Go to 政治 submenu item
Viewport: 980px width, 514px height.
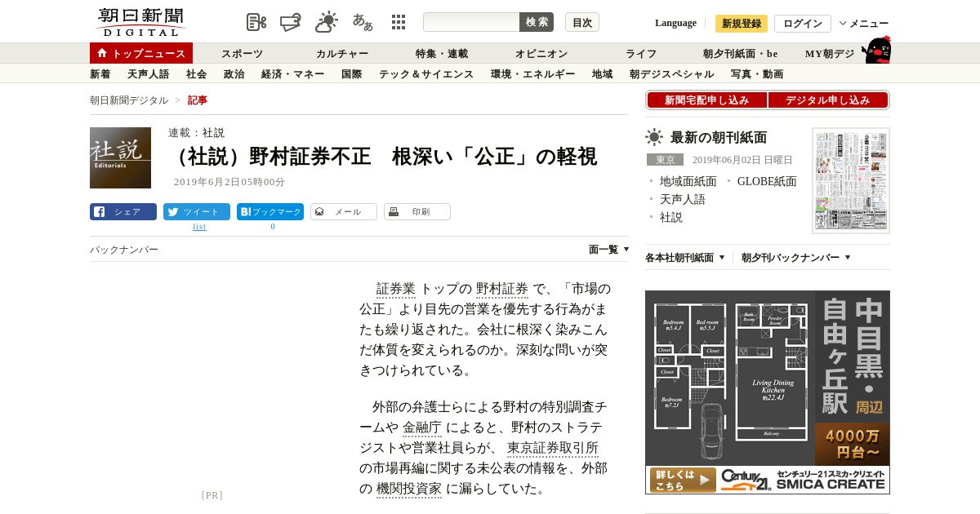(234, 74)
